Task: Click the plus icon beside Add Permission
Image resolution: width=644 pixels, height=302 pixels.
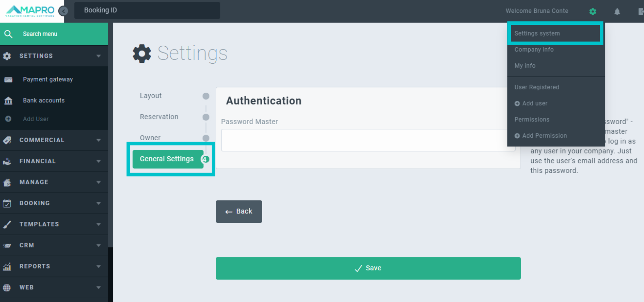Action: coord(517,136)
